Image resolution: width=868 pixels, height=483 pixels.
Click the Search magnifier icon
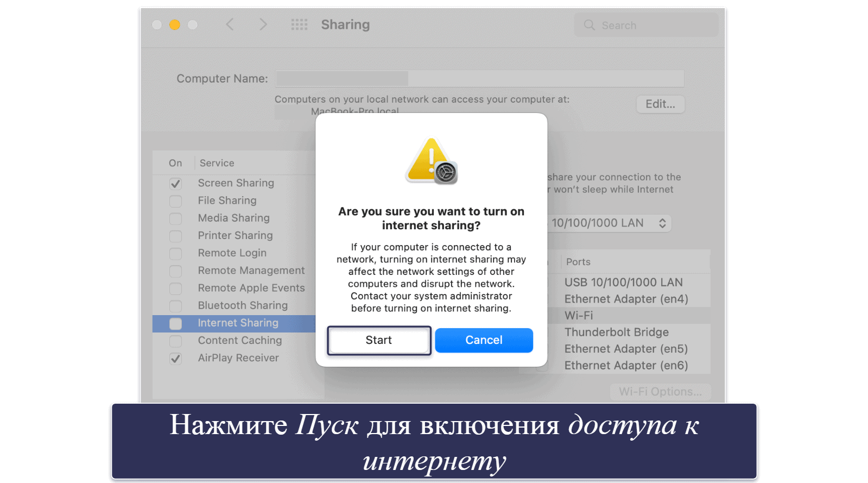click(x=589, y=25)
